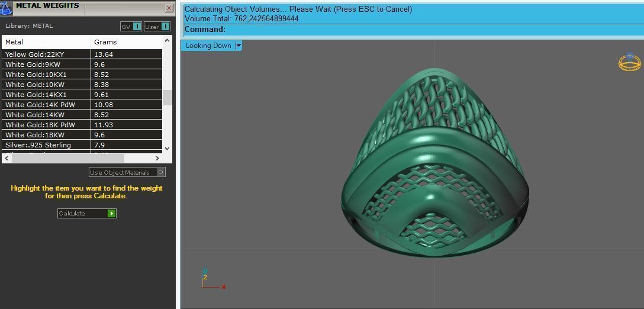The height and width of the screenshot is (309, 644).
Task: Click the horizontal scrollbar thumb
Action: (x=67, y=158)
